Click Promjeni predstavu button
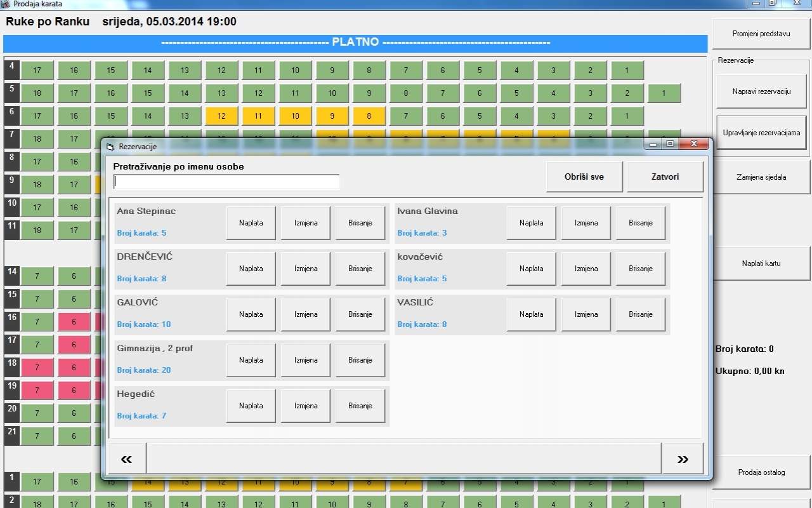This screenshot has width=812, height=508. 761,34
